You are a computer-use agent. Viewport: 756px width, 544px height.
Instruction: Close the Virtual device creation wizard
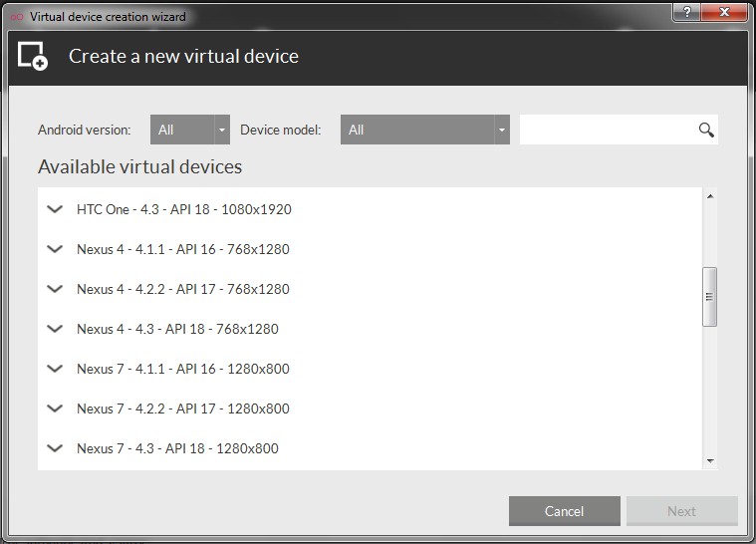coord(724,12)
